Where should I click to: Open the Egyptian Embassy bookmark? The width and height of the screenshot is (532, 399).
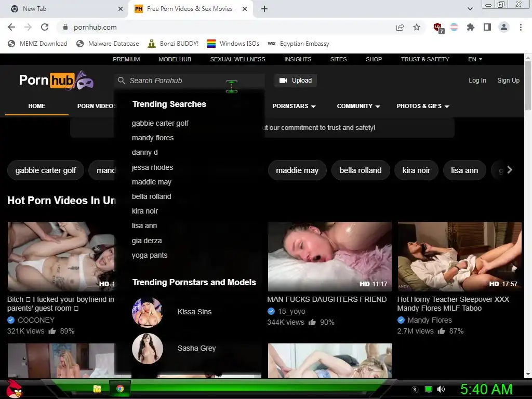click(x=299, y=44)
